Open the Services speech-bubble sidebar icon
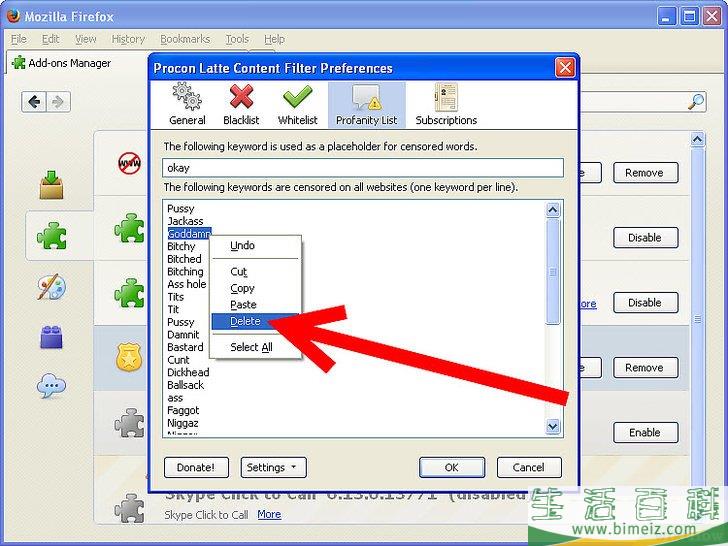The width and height of the screenshot is (728, 546). coord(51,386)
